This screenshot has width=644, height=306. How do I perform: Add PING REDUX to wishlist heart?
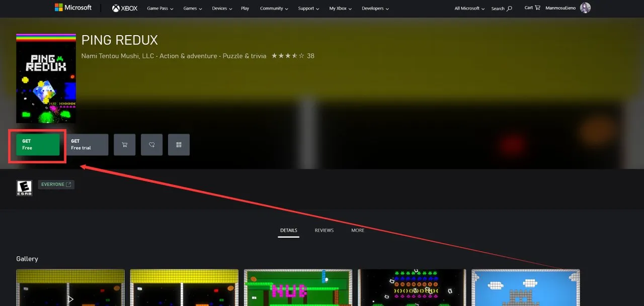pyautogui.click(x=151, y=145)
